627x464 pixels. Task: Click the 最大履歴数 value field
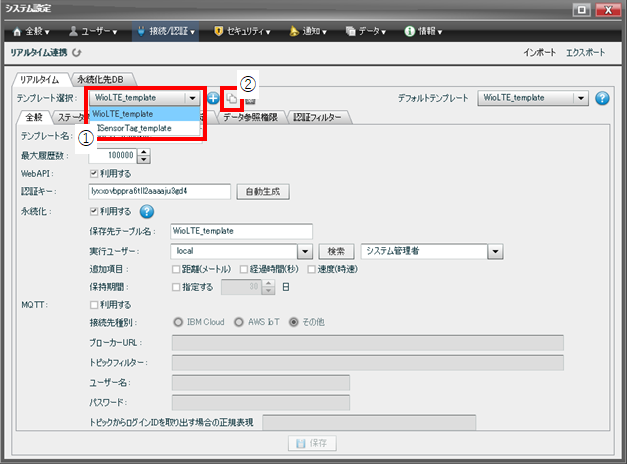(x=113, y=156)
